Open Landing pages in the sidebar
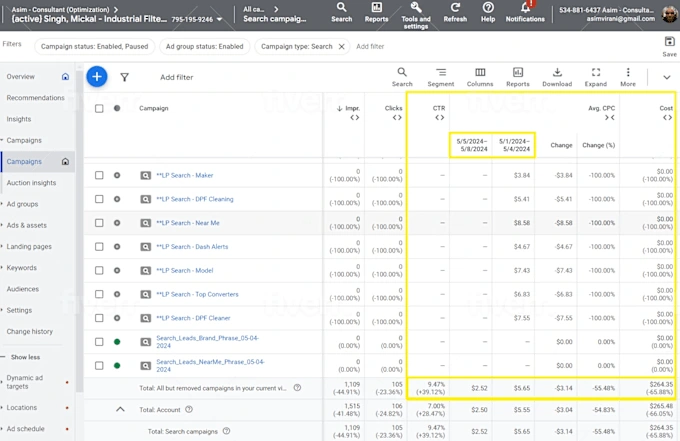This screenshot has width=680, height=441. [x=29, y=247]
